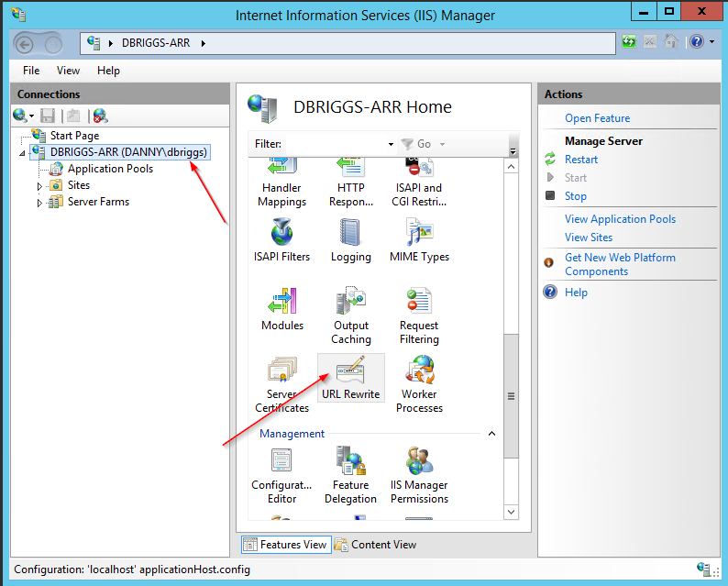Select the Server Farms tree item

click(x=98, y=202)
